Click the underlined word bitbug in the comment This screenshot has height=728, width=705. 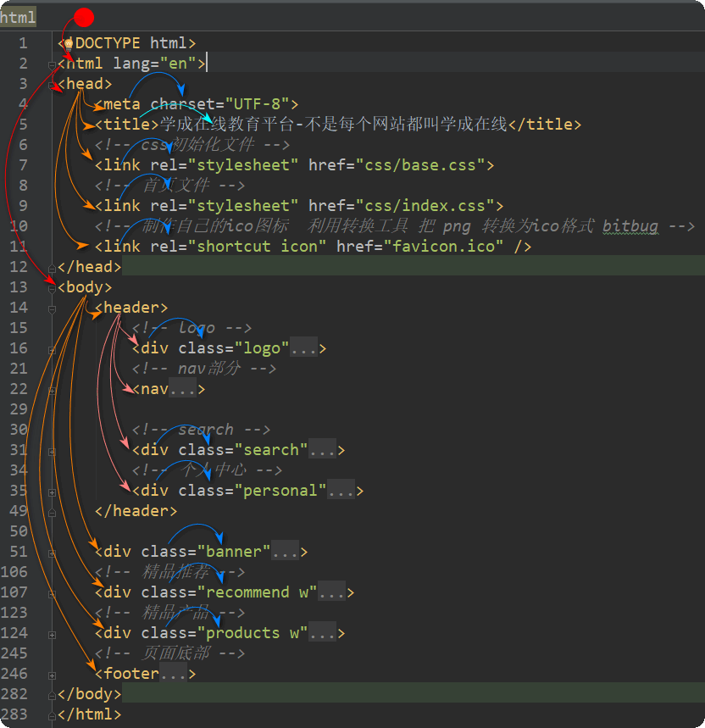(x=630, y=226)
